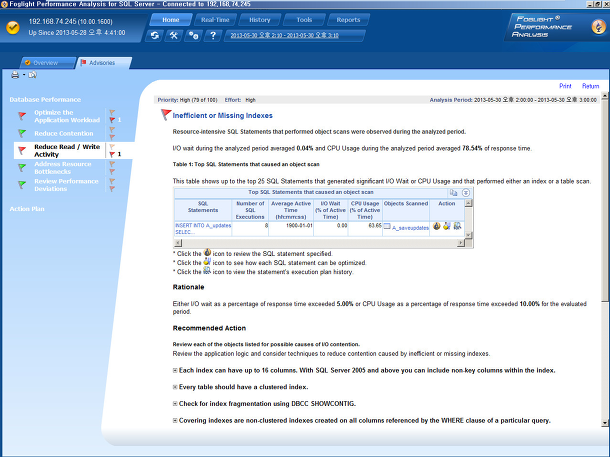This screenshot has width=610, height=457.
Task: Select Review Performance Deviations
Action: 66,185
